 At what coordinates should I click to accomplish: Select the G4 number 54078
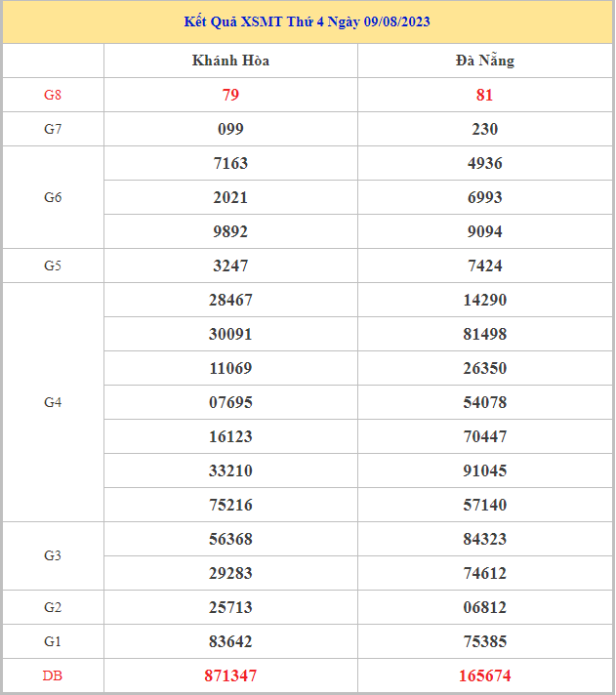click(484, 402)
